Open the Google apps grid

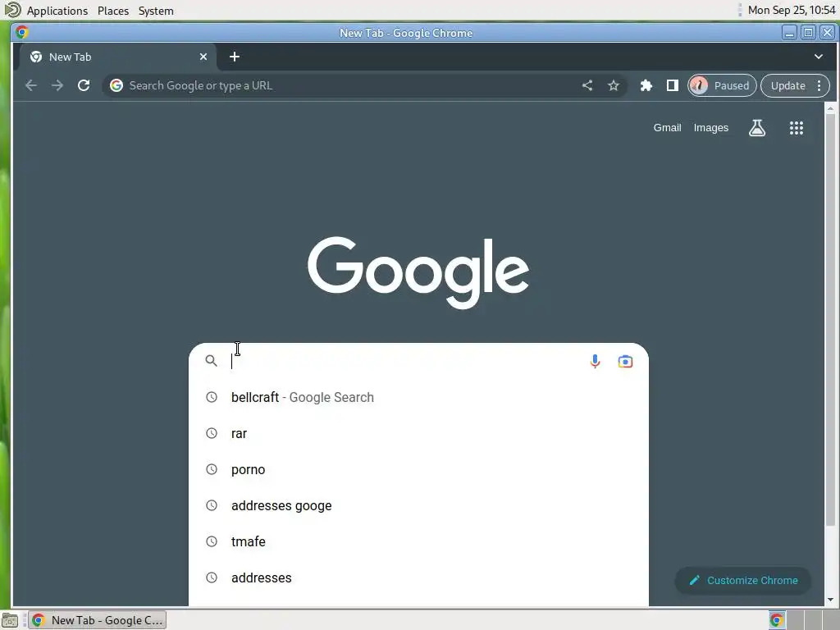point(796,128)
